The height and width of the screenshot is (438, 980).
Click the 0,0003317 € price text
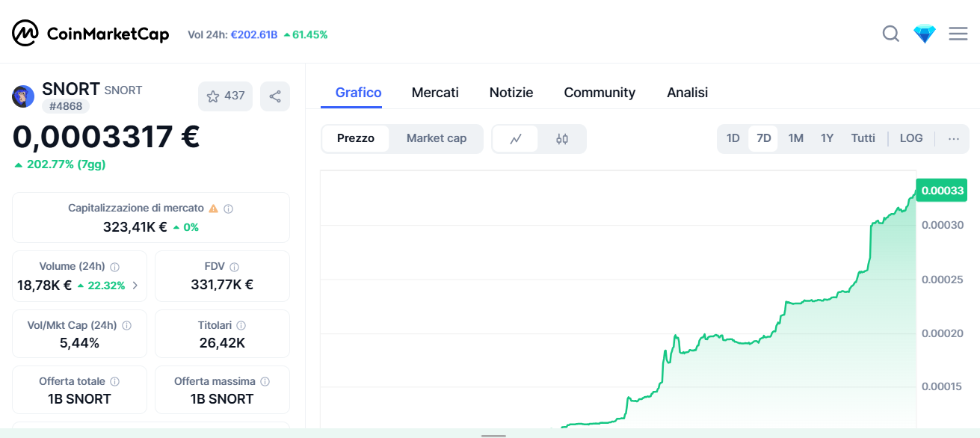click(106, 137)
